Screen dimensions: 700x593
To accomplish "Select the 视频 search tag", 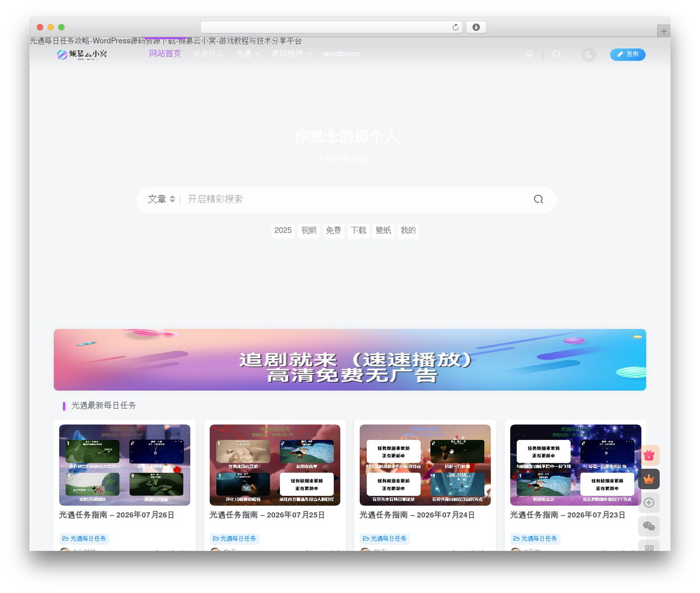I will click(x=309, y=230).
